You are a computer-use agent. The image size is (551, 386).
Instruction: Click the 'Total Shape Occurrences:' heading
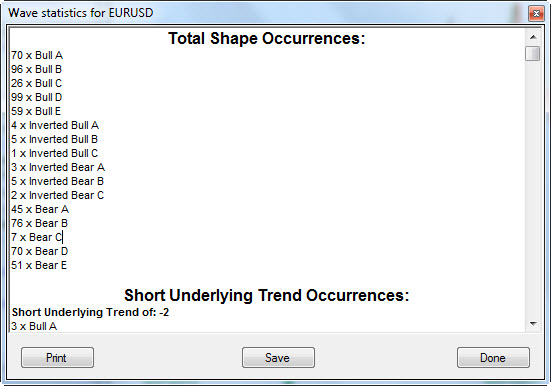coord(267,38)
